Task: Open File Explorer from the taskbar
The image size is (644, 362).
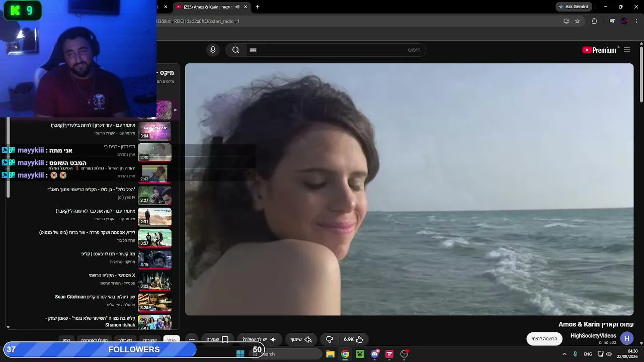Action: pyautogui.click(x=330, y=354)
